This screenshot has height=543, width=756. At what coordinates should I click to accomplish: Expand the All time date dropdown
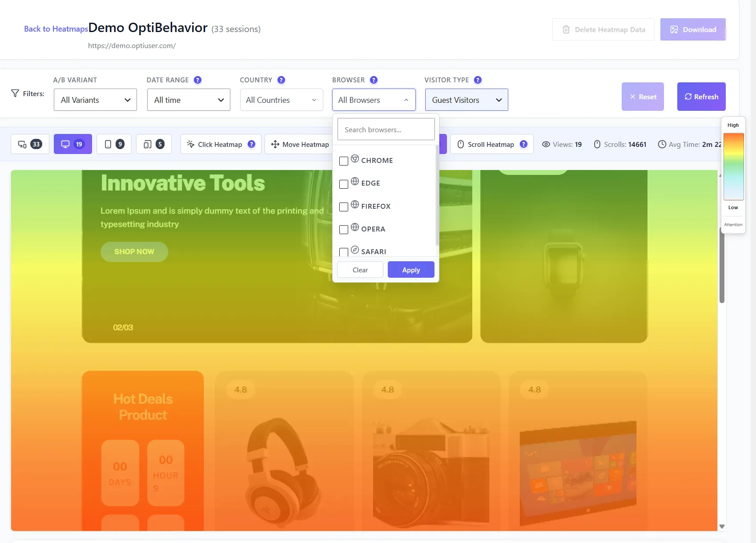click(x=189, y=100)
